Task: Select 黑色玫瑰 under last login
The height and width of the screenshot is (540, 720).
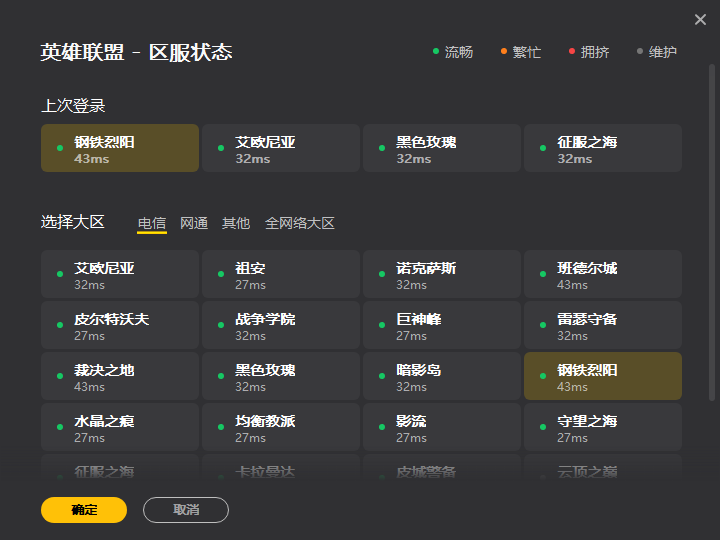Action: tap(442, 148)
